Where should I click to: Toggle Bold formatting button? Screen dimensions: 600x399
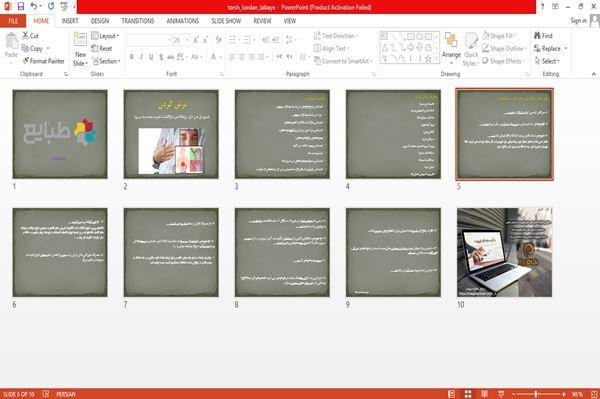tap(132, 57)
